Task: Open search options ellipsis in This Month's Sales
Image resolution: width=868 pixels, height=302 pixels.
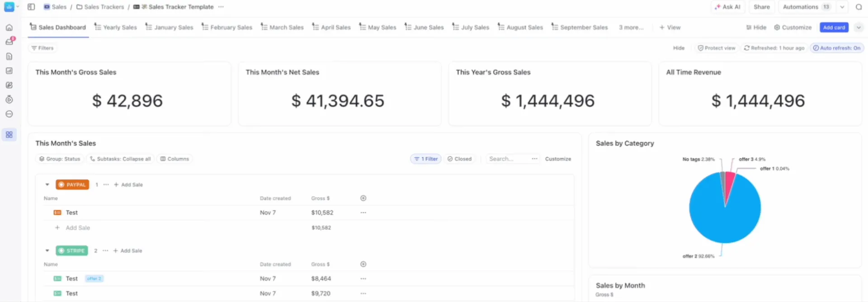Action: [534, 159]
